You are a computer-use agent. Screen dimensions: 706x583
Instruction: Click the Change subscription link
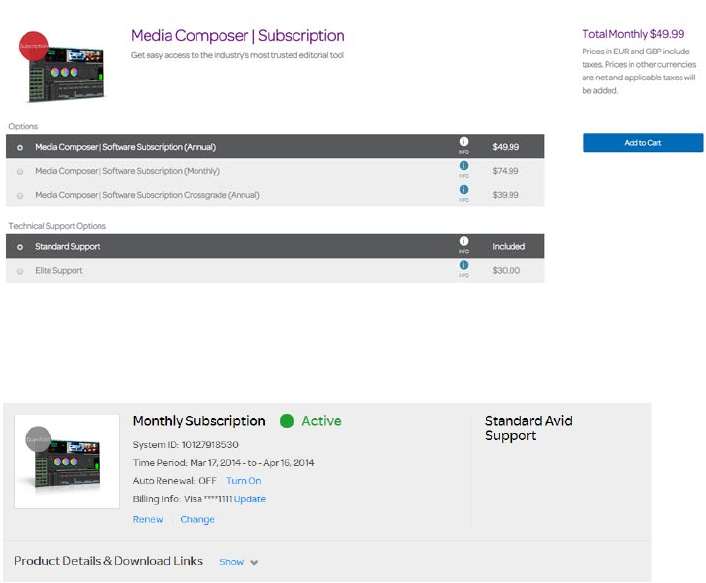coord(197,520)
